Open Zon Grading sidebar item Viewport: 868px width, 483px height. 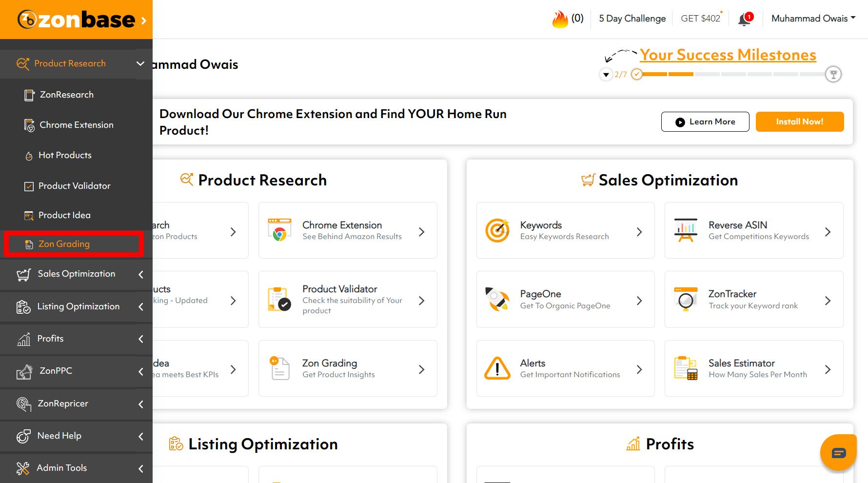click(64, 244)
